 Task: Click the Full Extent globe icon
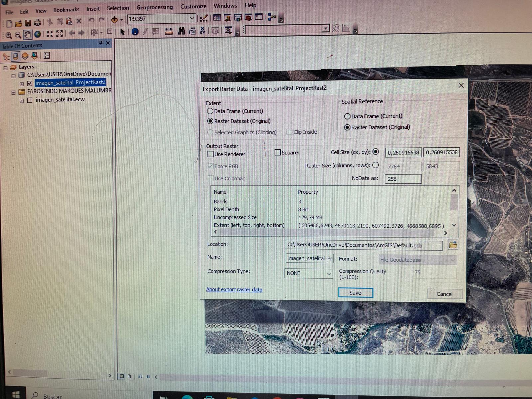[38, 34]
